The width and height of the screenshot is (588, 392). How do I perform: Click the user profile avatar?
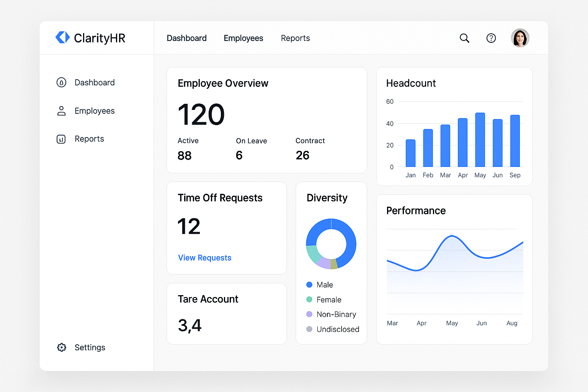(x=520, y=38)
